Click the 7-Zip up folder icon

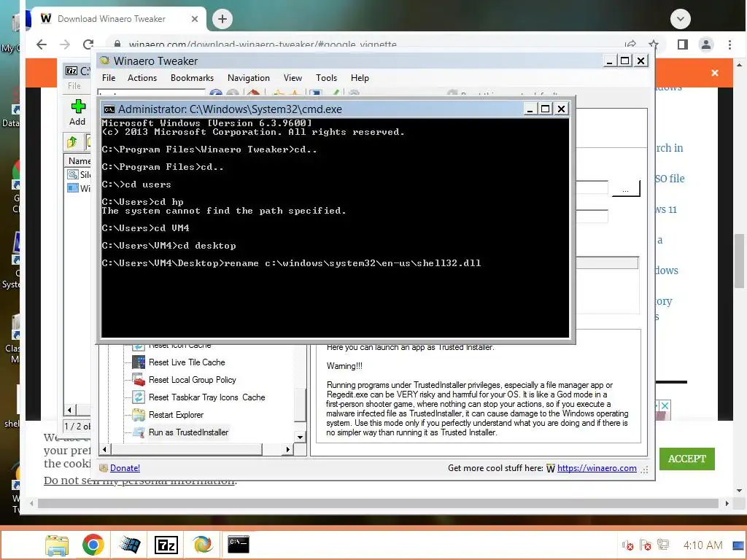pos(72,142)
